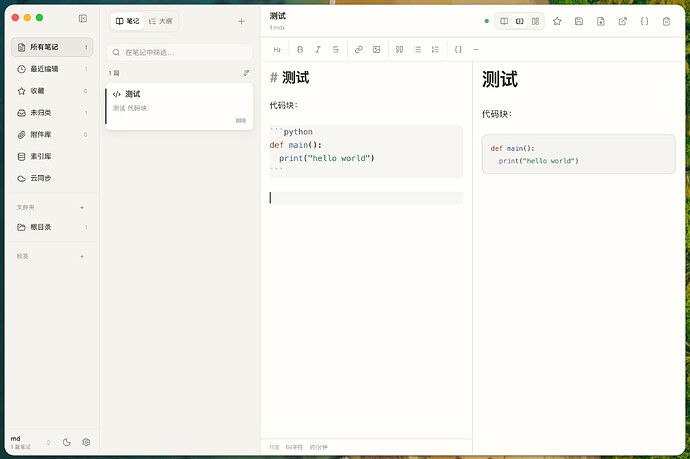Viewport: 690px width, 459px height.
Task: Click the 文件夹 section label
Action: coord(26,207)
